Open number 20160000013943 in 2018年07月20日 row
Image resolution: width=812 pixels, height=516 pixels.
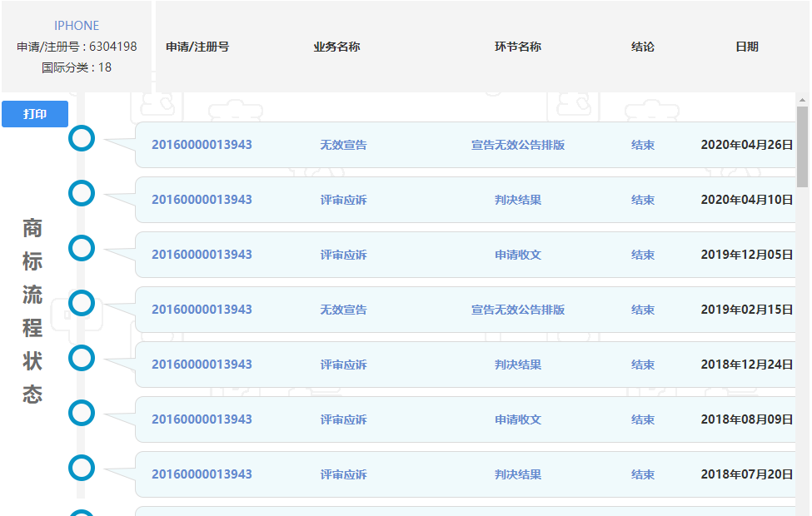coord(202,474)
